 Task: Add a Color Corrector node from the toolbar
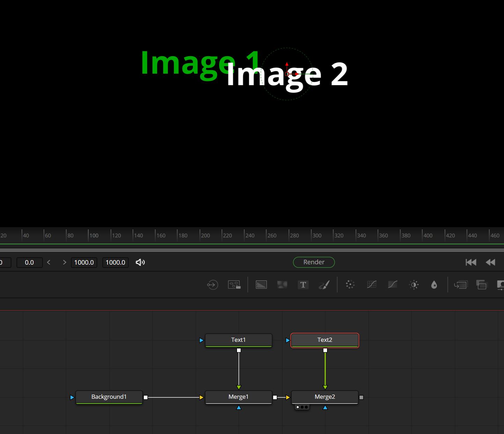coord(350,285)
